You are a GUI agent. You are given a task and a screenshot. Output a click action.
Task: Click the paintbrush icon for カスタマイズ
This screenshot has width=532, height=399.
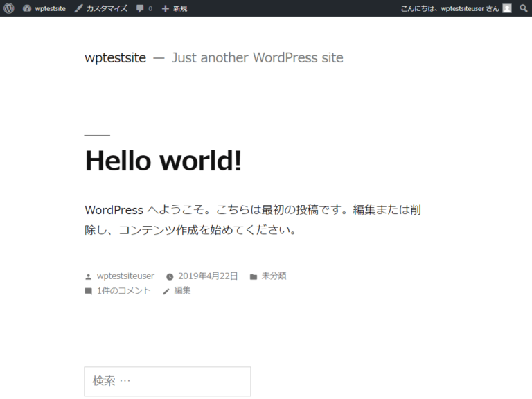tap(78, 8)
